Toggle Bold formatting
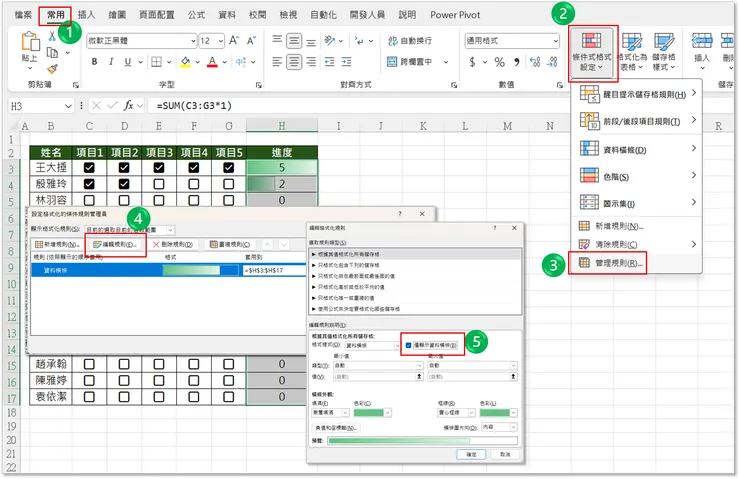The height and width of the screenshot is (479, 740). tap(94, 62)
